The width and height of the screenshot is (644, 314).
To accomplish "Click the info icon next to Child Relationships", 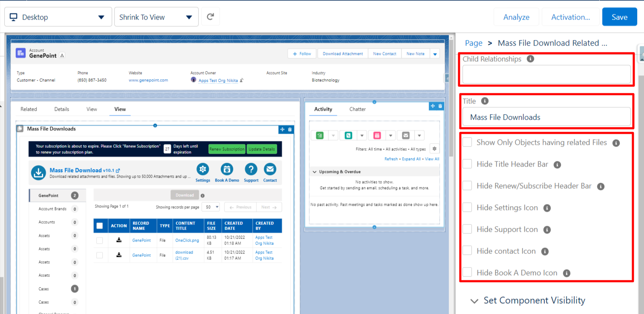I will pyautogui.click(x=530, y=59).
